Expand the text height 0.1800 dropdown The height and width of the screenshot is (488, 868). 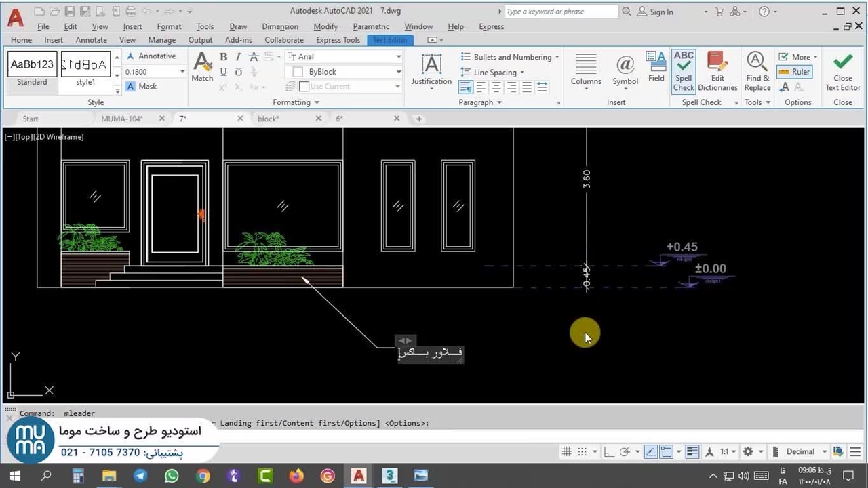pos(182,72)
